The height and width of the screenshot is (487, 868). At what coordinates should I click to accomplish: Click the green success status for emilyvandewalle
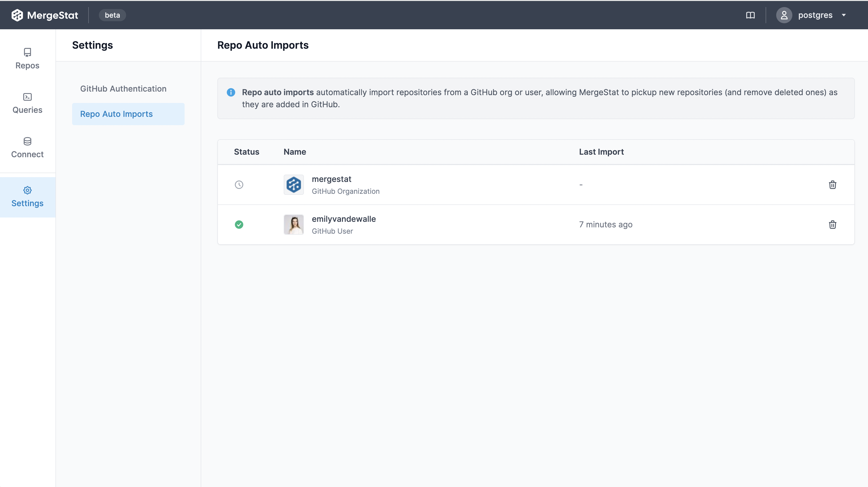[x=239, y=225]
